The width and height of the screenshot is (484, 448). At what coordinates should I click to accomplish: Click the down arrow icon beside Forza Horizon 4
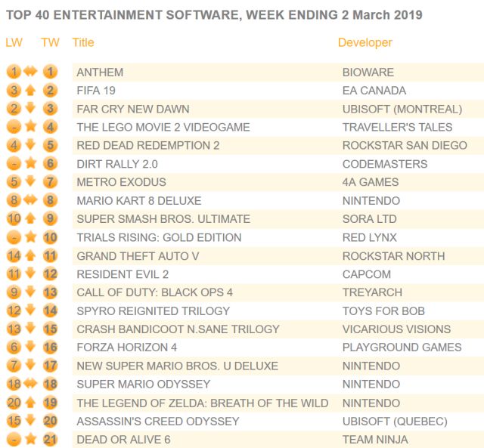[x=31, y=348]
